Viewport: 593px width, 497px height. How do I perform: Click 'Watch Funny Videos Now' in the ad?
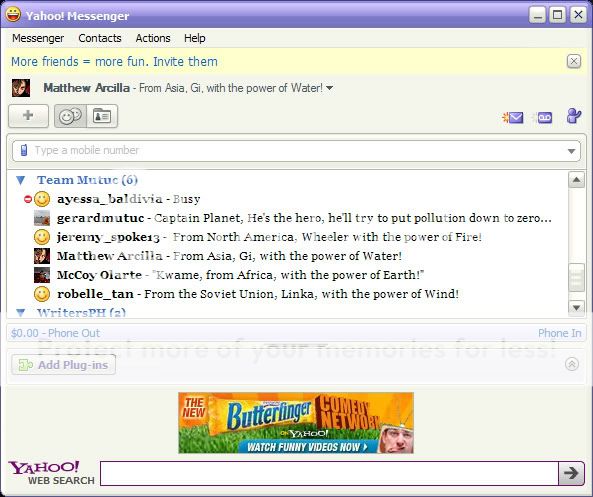coord(307,447)
